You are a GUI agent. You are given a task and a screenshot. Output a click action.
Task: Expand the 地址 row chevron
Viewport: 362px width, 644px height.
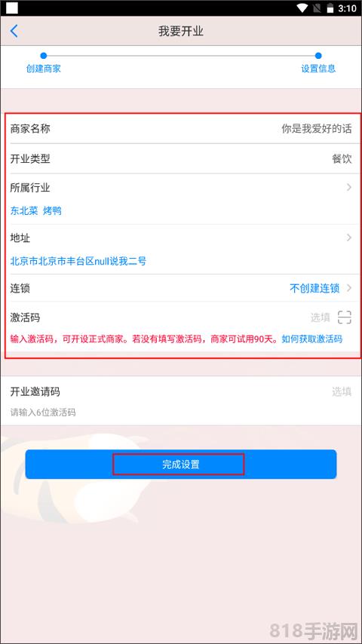pyautogui.click(x=349, y=238)
